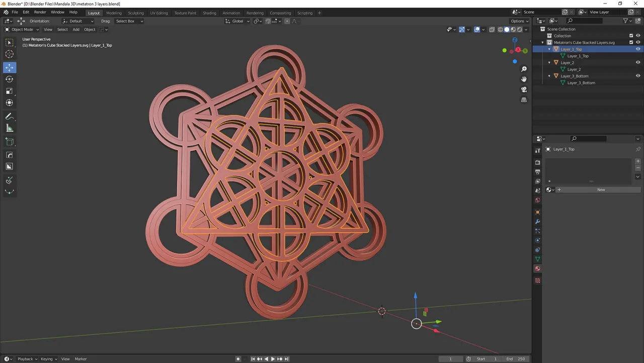This screenshot has width=644, height=363.
Task: Uncheck Metatron's Cube Stacked Layers.svg checkbox
Action: (631, 42)
